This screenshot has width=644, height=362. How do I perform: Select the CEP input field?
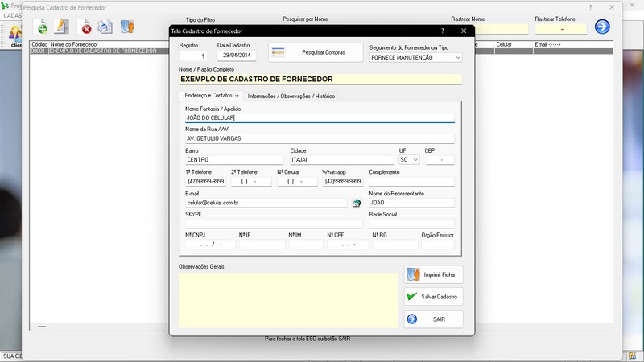click(x=440, y=159)
